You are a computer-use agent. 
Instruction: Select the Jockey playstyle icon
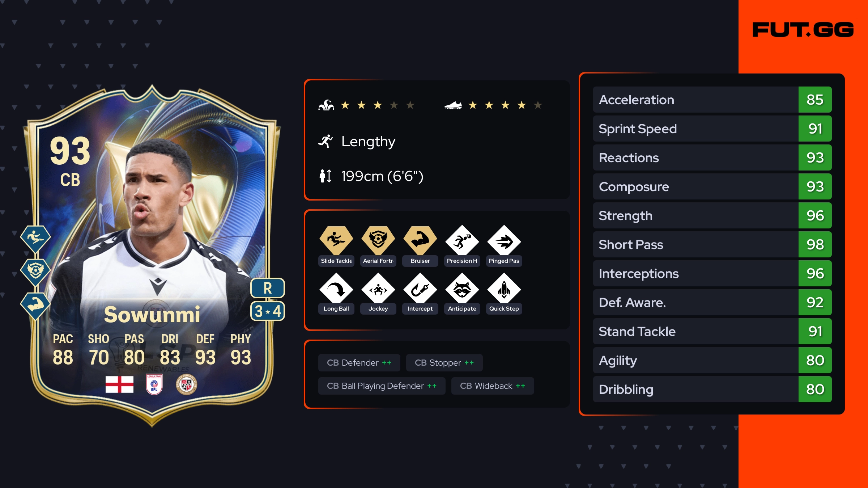tap(378, 288)
